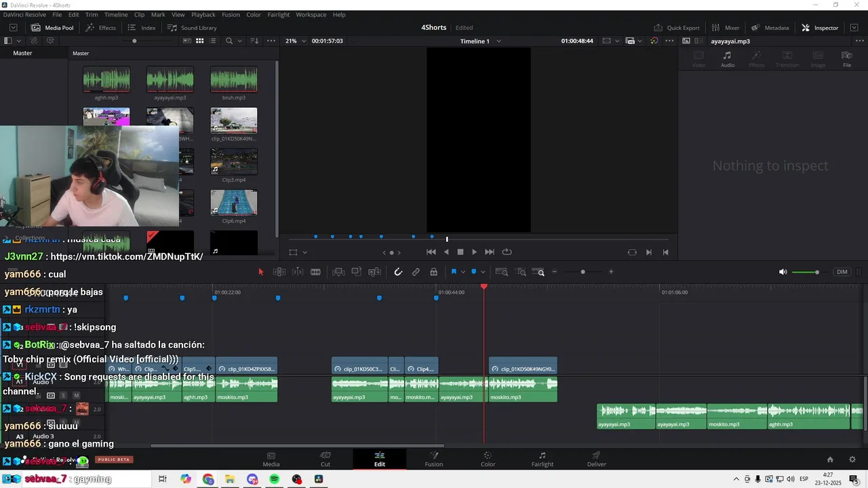Activate the Dynamic Trim Mode tool
868x488 pixels.
(297, 272)
